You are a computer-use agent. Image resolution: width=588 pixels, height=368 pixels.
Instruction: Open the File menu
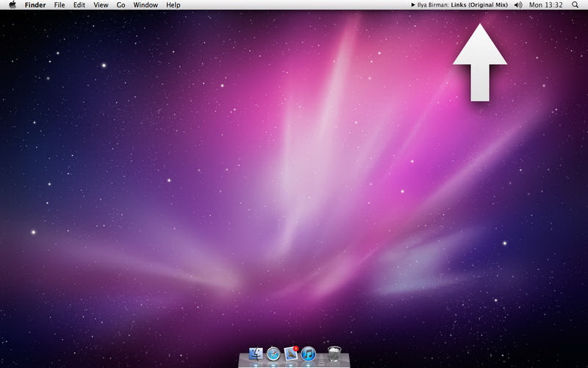pos(60,5)
